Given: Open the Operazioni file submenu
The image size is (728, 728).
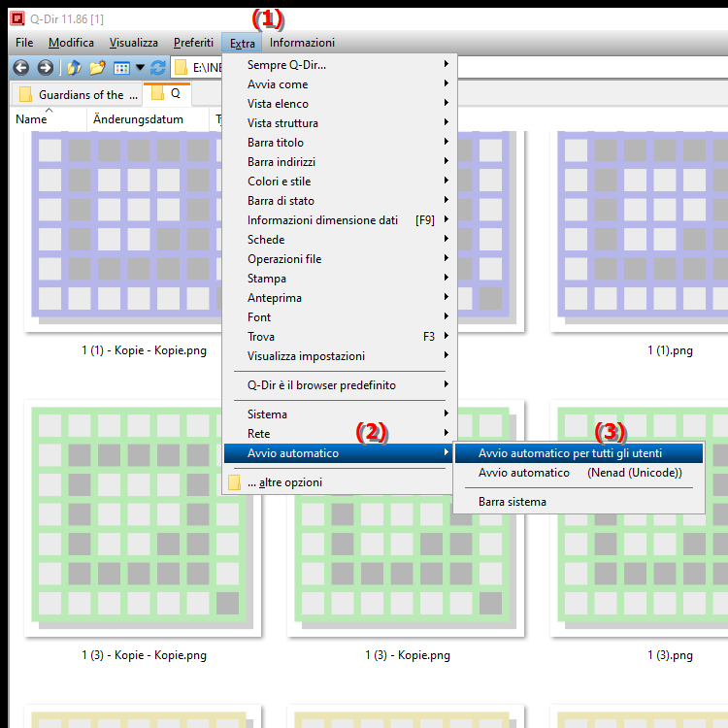Looking at the screenshot, I should 340,259.
